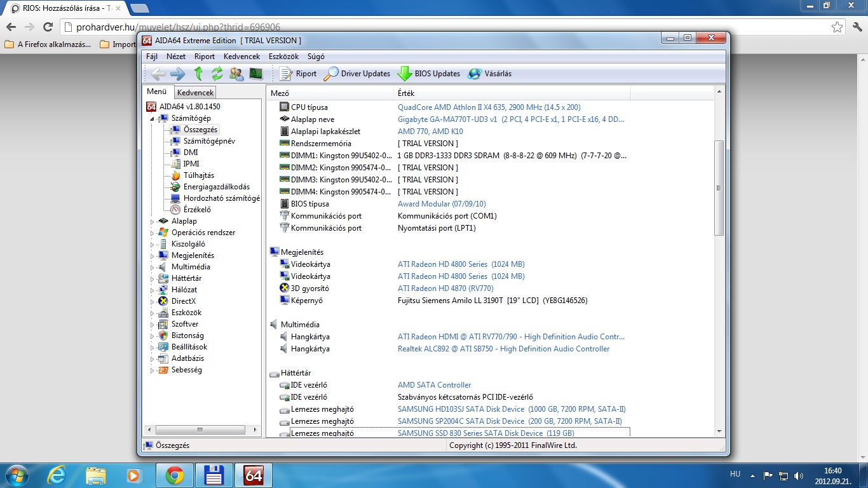Image resolution: width=868 pixels, height=488 pixels.
Task: Click QuadCore AMD Athlon II X4 635 link
Action: [x=489, y=107]
